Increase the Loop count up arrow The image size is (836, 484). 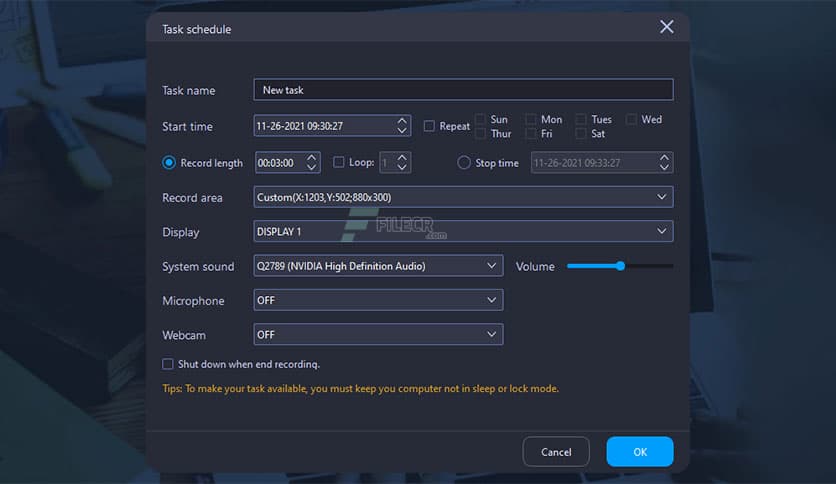coord(402,157)
